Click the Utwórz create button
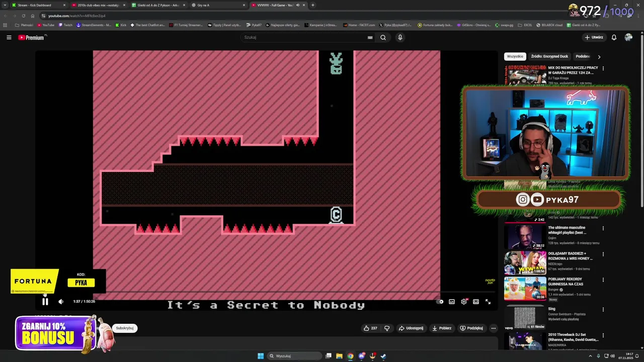The image size is (644, 362). click(x=594, y=37)
